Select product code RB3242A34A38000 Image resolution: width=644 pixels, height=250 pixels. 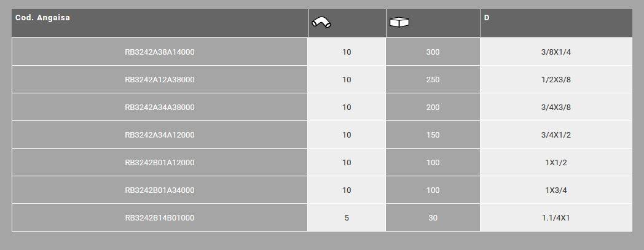pyautogui.click(x=160, y=107)
